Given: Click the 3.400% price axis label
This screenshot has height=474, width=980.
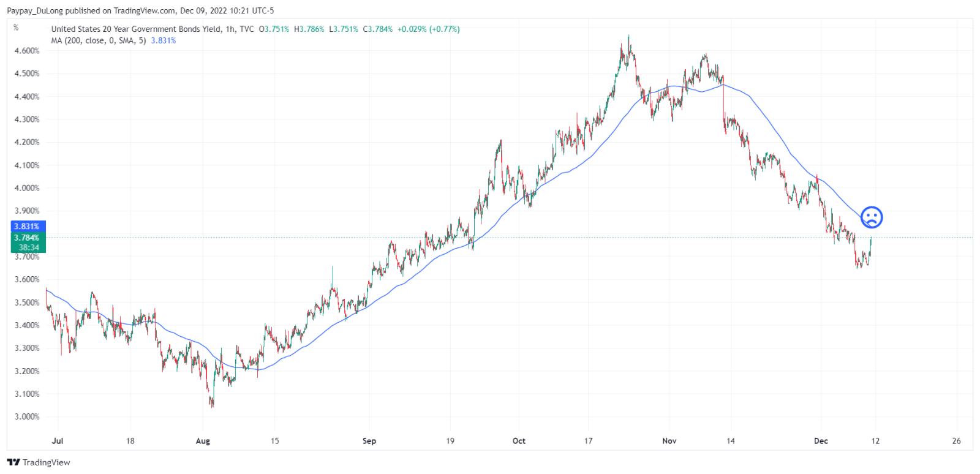Looking at the screenshot, I should (x=27, y=325).
